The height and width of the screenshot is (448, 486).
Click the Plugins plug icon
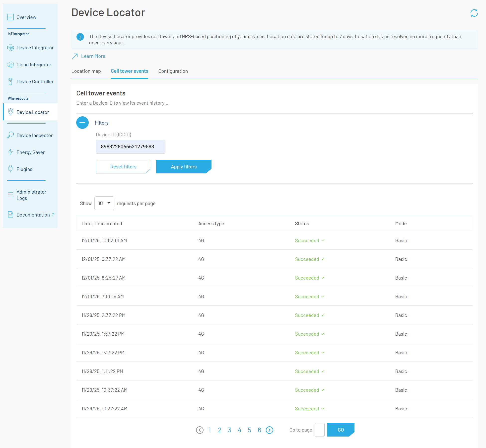coord(10,169)
